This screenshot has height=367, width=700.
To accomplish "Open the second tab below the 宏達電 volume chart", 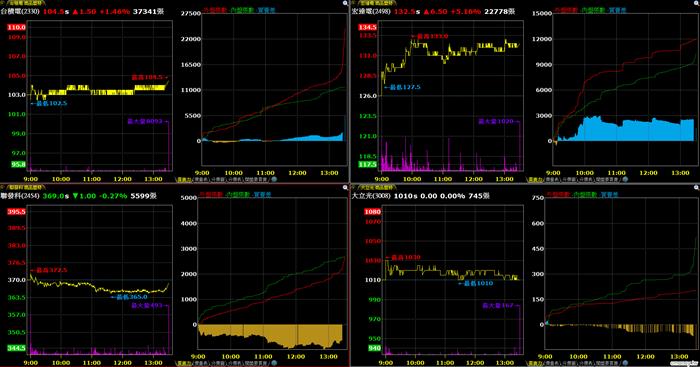I will point(552,179).
